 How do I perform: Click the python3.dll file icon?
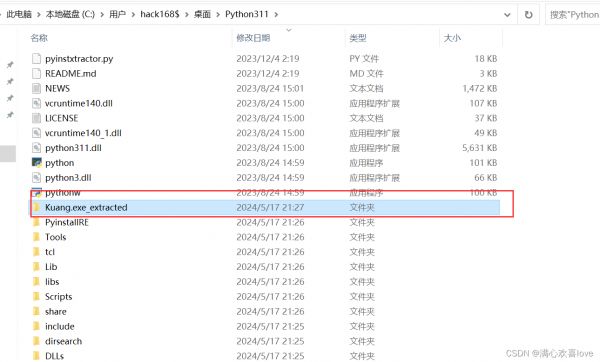pos(36,178)
